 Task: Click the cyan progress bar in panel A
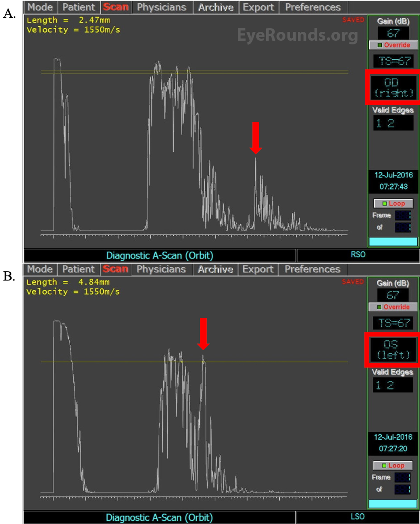393,241
